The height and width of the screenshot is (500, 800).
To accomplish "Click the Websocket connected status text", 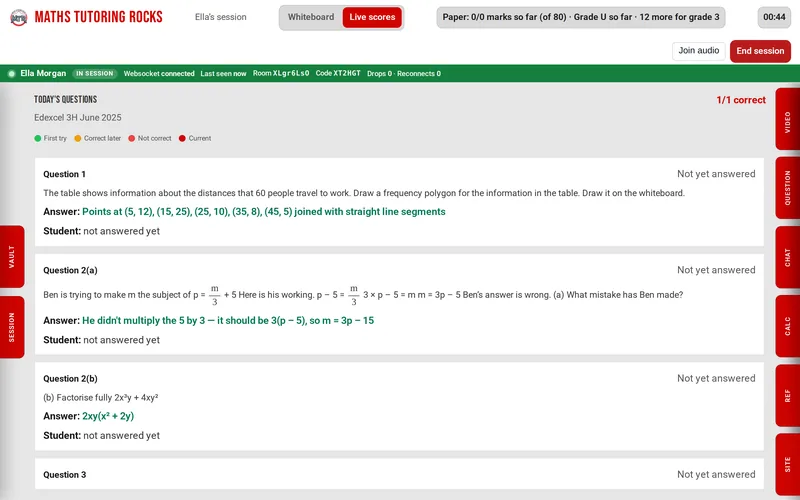I will pyautogui.click(x=159, y=73).
